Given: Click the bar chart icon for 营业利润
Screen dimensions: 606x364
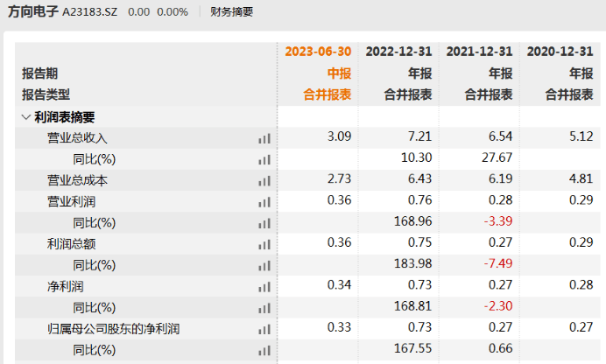Looking at the screenshot, I should click(264, 202).
